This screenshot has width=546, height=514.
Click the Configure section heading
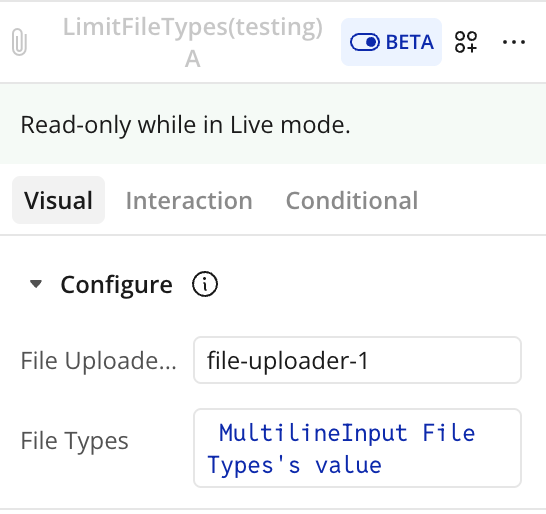point(116,285)
